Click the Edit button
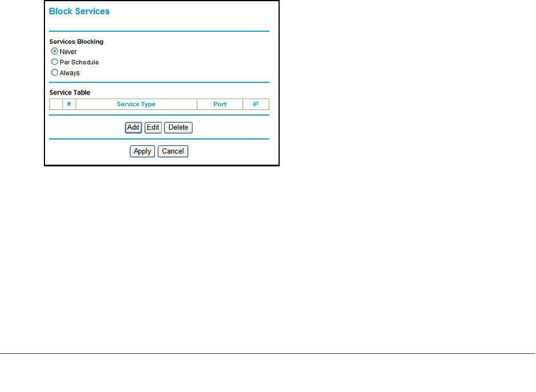The width and height of the screenshot is (536, 392). [x=153, y=128]
